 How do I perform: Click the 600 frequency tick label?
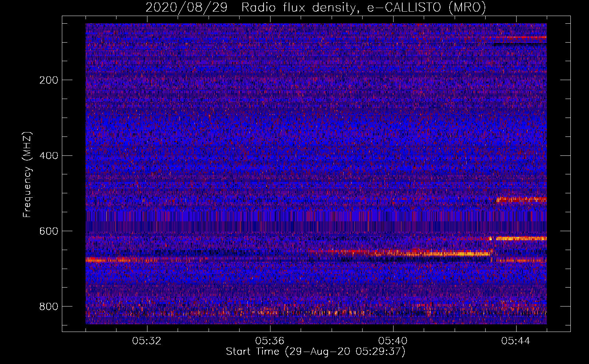[49, 231]
